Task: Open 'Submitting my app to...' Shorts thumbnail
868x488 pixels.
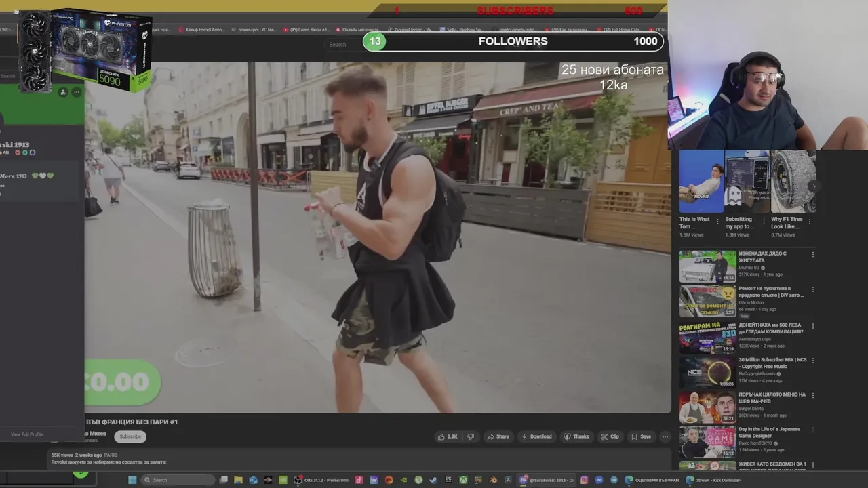Action: 747,181
